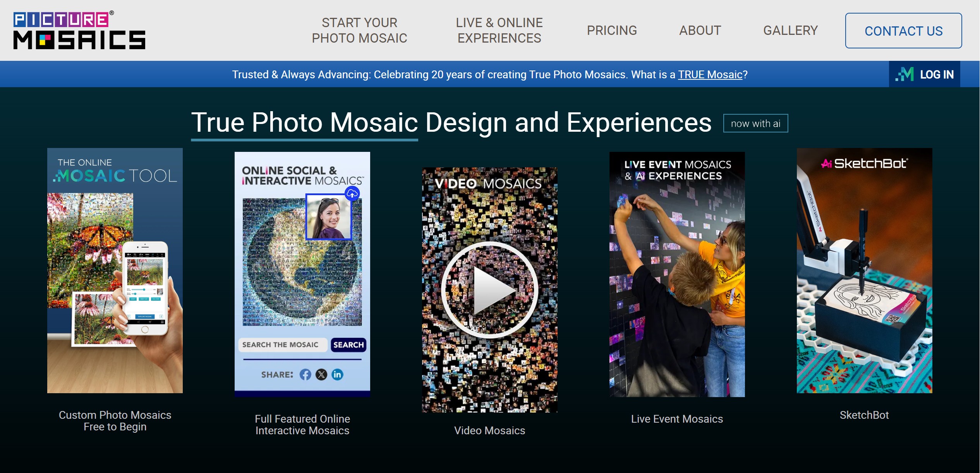Open Start Your Photo Mosaic menu
Image resolution: width=980 pixels, height=473 pixels.
pos(359,30)
